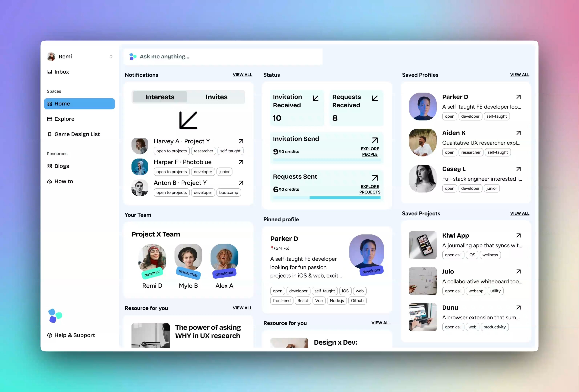
Task: Click Kiwi App project thumbnail
Action: tap(423, 245)
